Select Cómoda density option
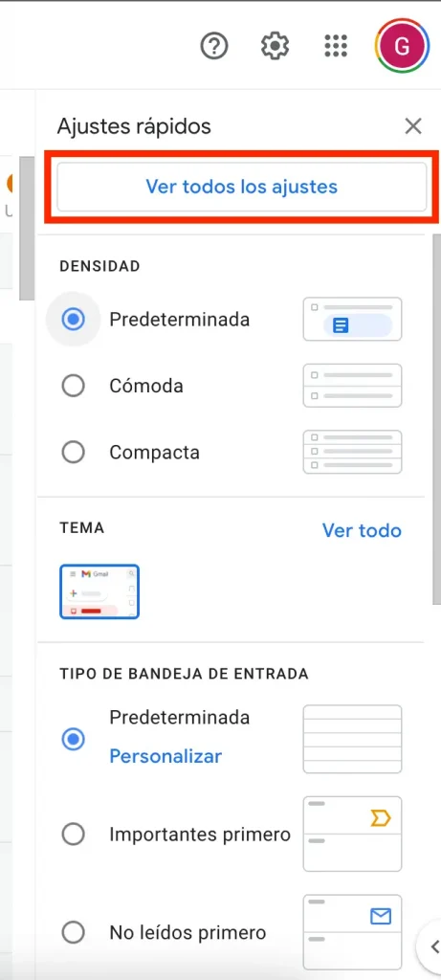Viewport: 441px width, 980px height. (x=73, y=386)
